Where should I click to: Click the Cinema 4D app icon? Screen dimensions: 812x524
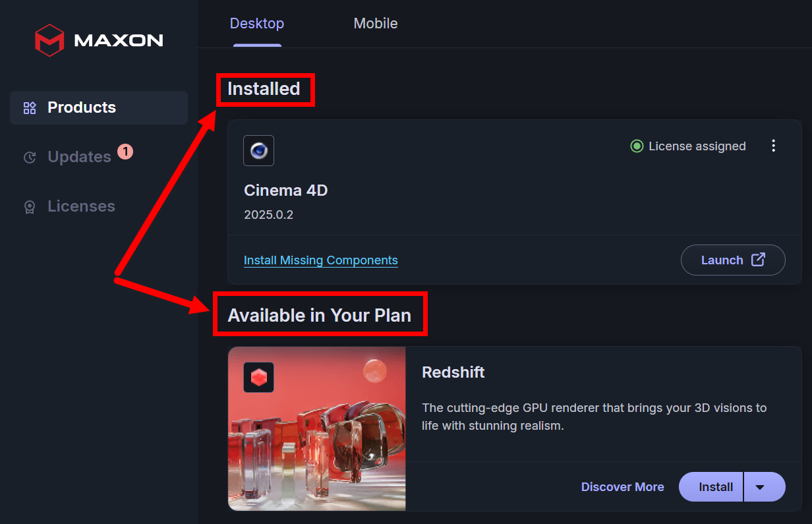coord(258,150)
